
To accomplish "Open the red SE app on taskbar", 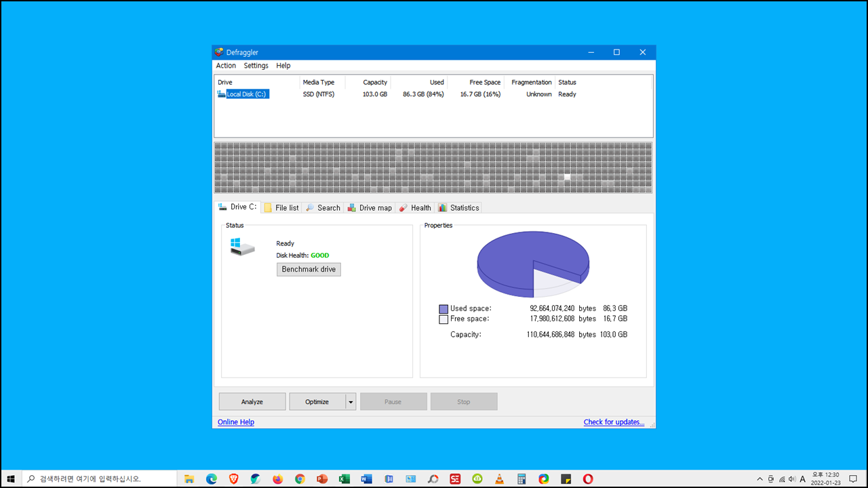I will (x=455, y=479).
